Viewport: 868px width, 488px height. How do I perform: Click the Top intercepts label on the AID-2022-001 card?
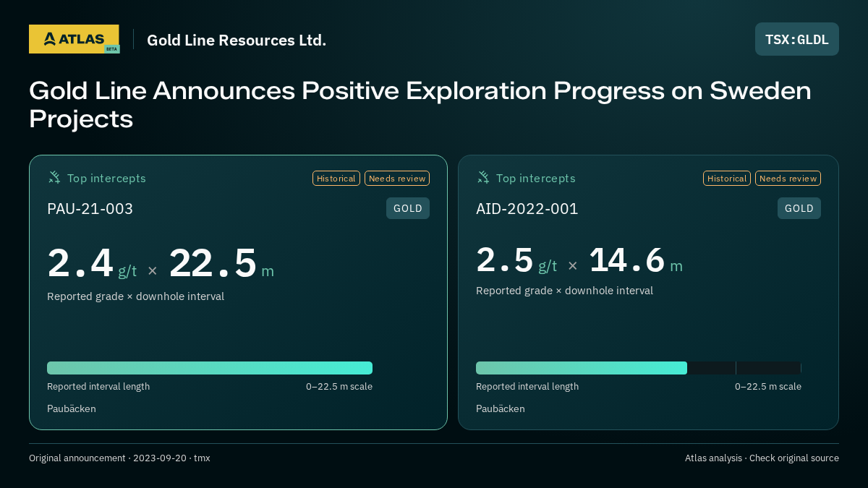coord(536,178)
